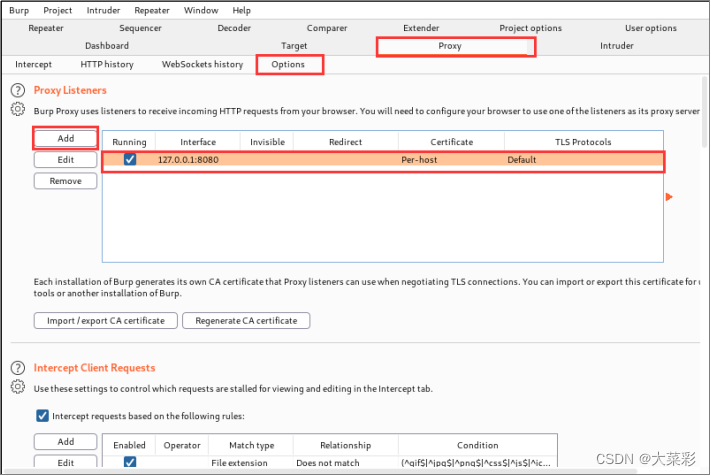The height and width of the screenshot is (476, 711).
Task: Open Intercept Client Requests gear icon
Action: [18, 387]
